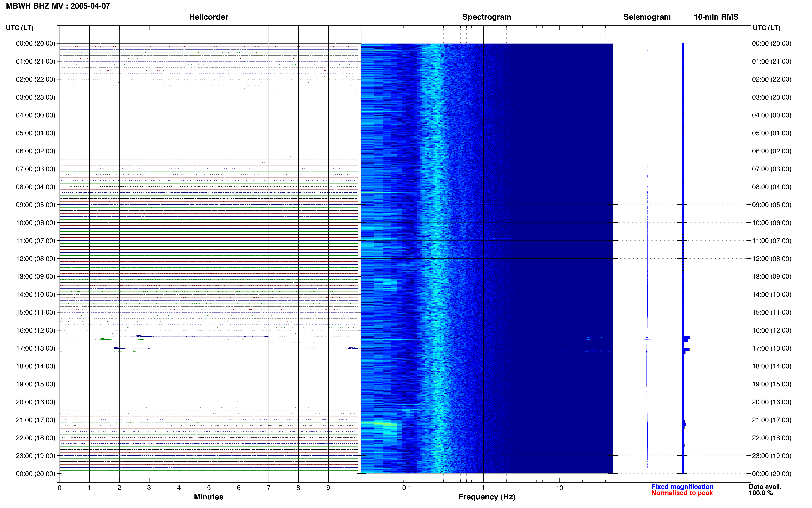Click 11:00 (07:00) on the right time axis
This screenshot has width=812, height=508.
point(772,241)
